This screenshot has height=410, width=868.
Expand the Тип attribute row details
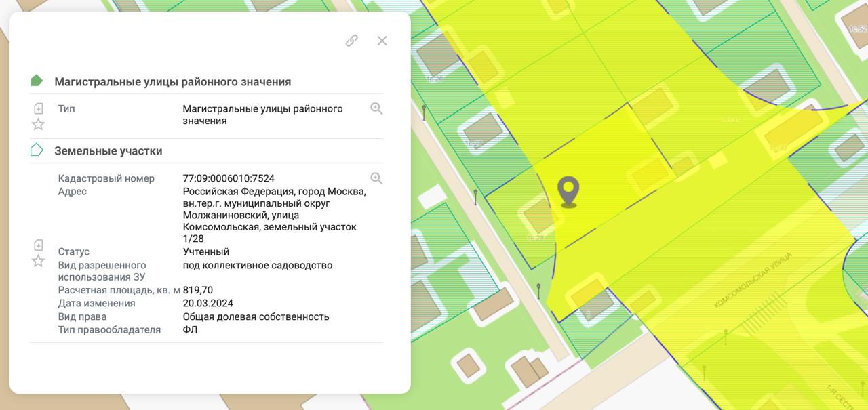(x=66, y=108)
